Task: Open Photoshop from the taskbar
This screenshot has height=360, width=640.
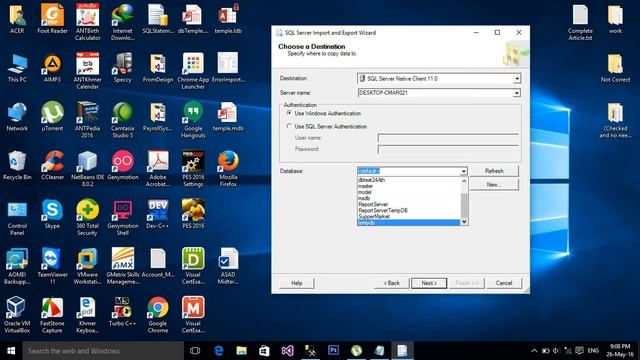Action: [333, 351]
